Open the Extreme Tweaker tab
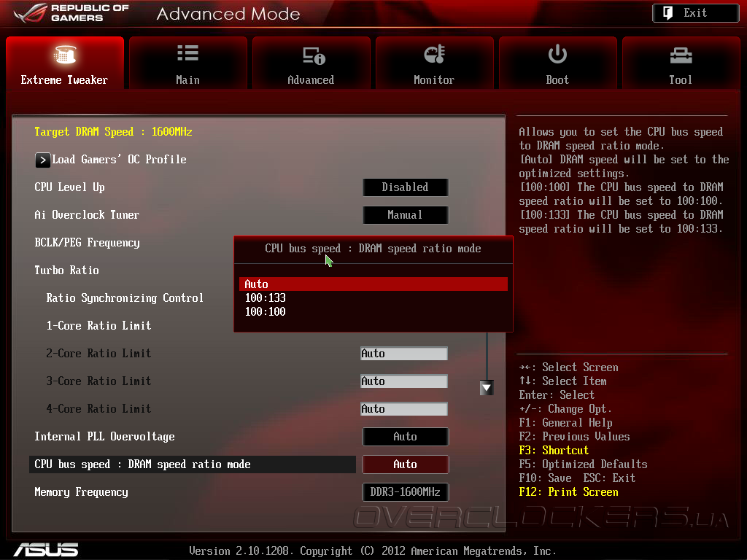 pyautogui.click(x=65, y=63)
